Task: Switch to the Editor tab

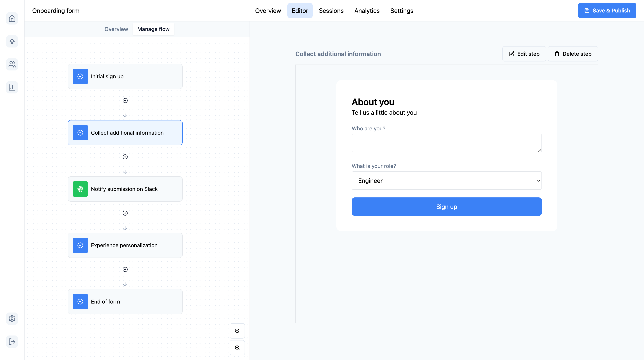Action: 300,11
